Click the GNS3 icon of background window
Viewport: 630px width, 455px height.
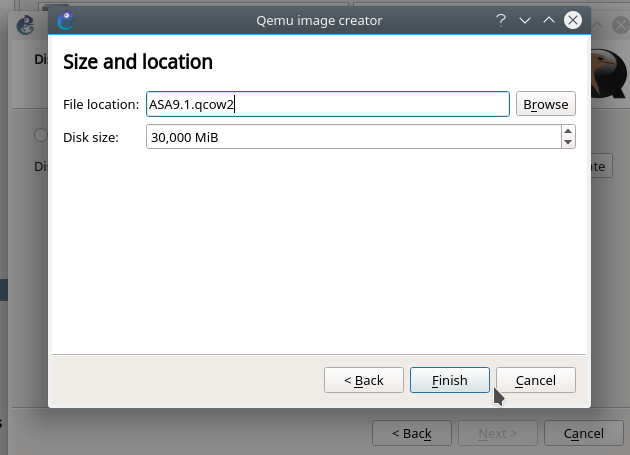click(x=25, y=26)
